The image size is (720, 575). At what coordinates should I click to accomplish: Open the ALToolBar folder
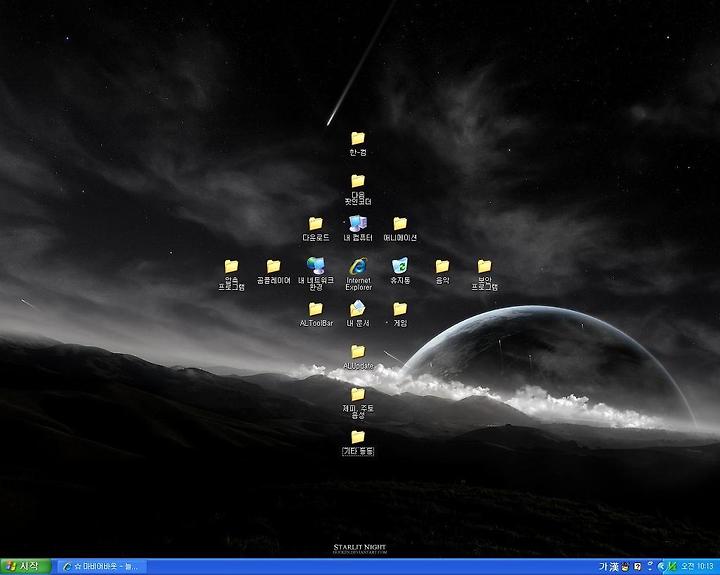point(315,314)
